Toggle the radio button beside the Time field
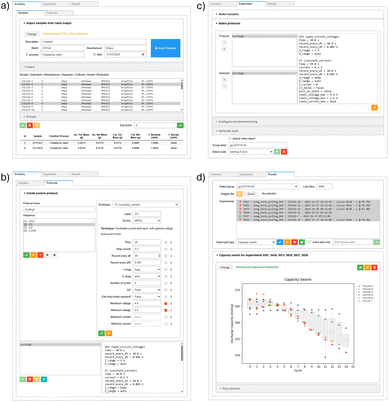The image size is (389, 402). pos(166,242)
